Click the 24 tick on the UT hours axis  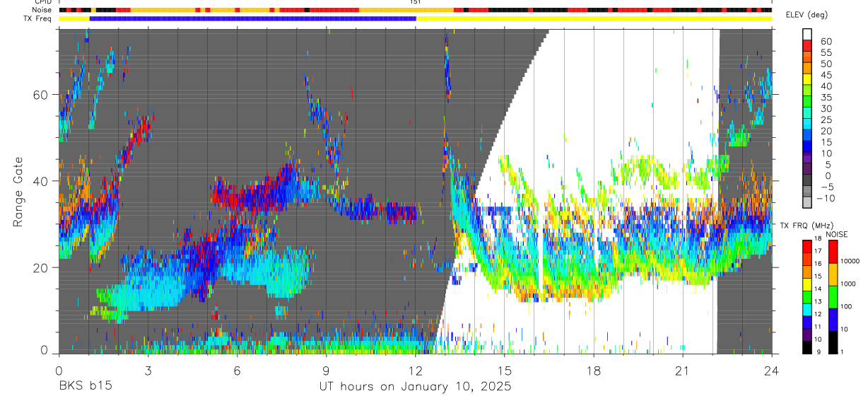[x=772, y=370]
